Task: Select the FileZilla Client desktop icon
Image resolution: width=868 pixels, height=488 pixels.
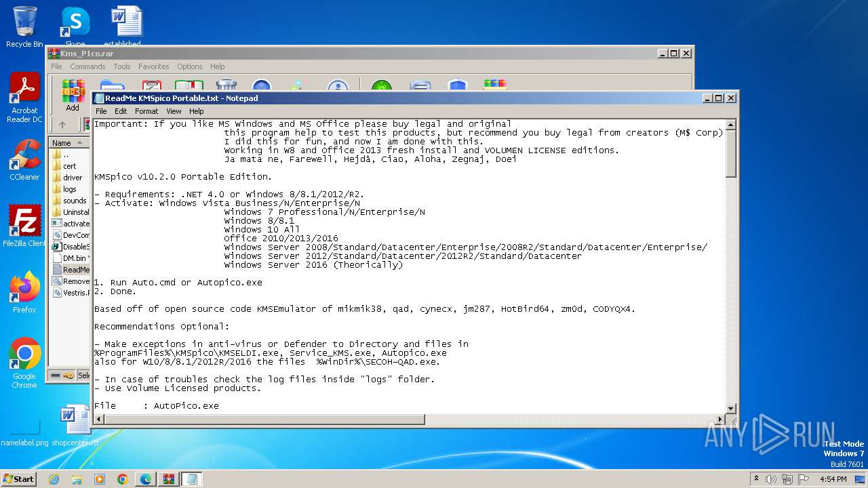Action: [x=24, y=226]
